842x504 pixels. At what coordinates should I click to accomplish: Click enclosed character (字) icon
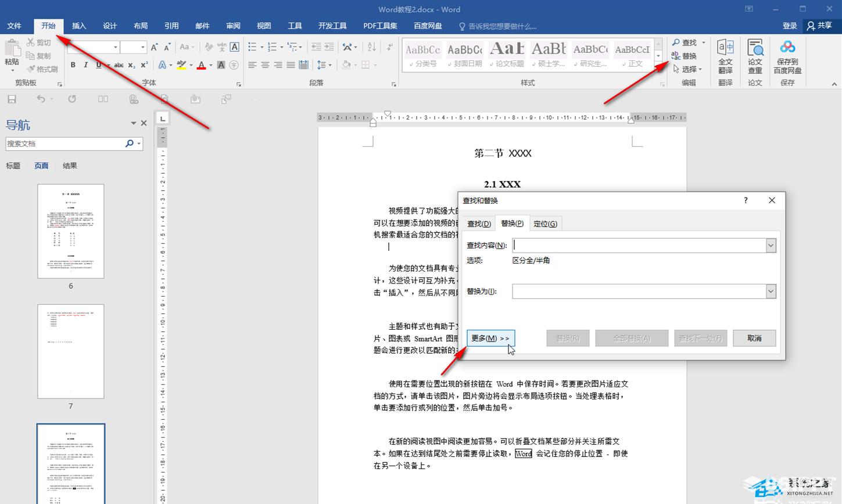234,65
